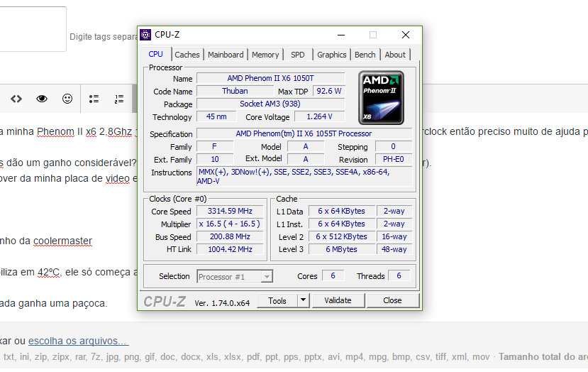Click the Multiplier value 'x 16.5 ( 4 - 16.5 )'
This screenshot has width=588, height=372.
point(230,224)
